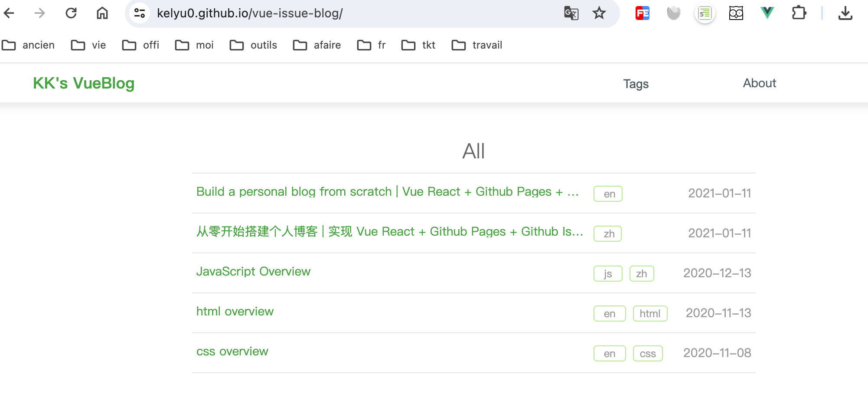
Task: Click the date 2020-11-08
Action: [717, 353]
